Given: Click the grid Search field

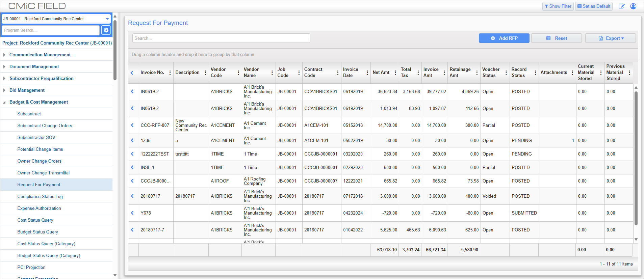Looking at the screenshot, I should coord(221,38).
